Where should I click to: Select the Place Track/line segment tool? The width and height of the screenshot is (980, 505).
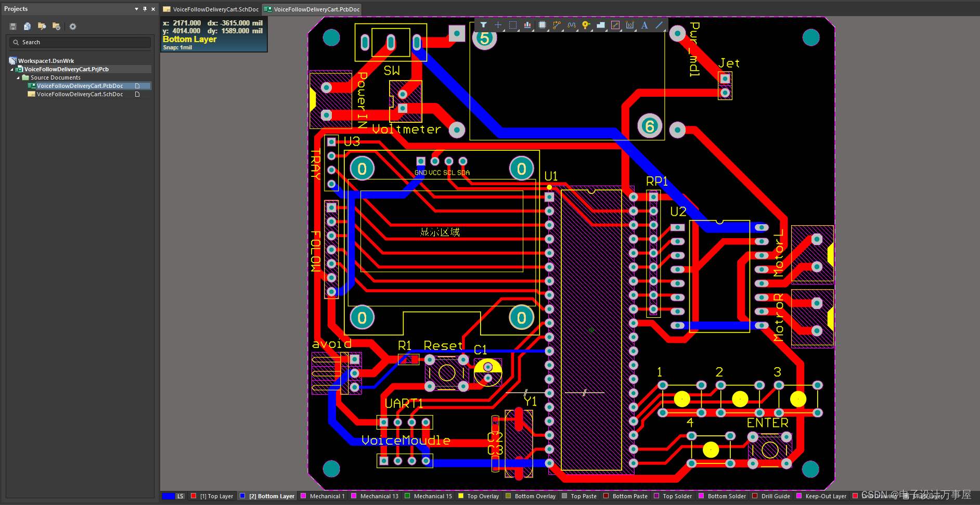615,25
